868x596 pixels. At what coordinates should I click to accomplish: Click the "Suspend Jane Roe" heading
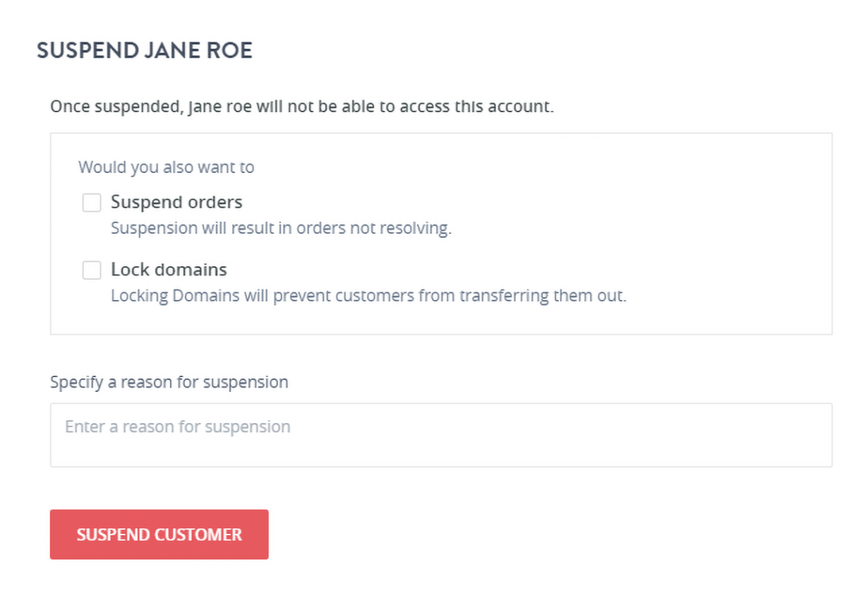(x=145, y=51)
